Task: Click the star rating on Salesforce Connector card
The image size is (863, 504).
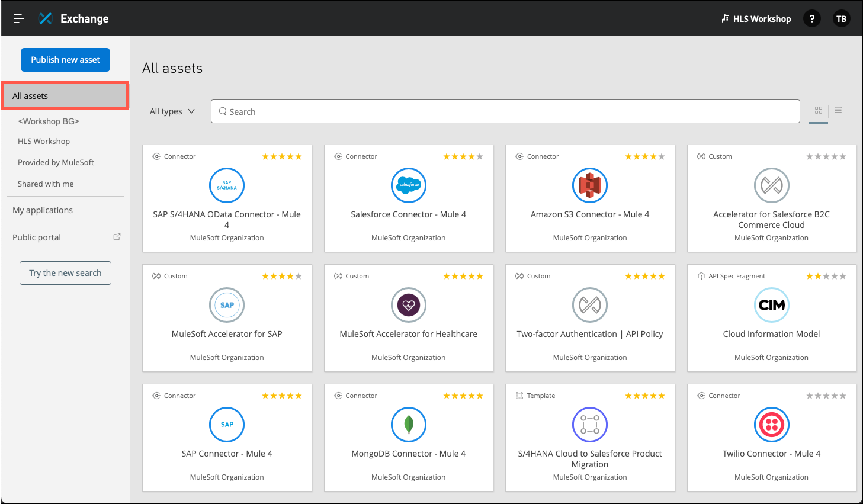Action: coord(463,156)
